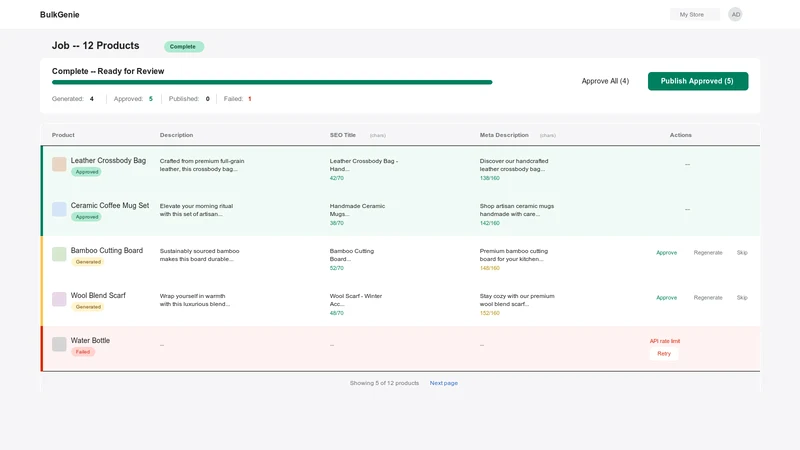Click the 'Job -- 12 Products' heading
Screen dimensions: 800x450
coord(95,45)
